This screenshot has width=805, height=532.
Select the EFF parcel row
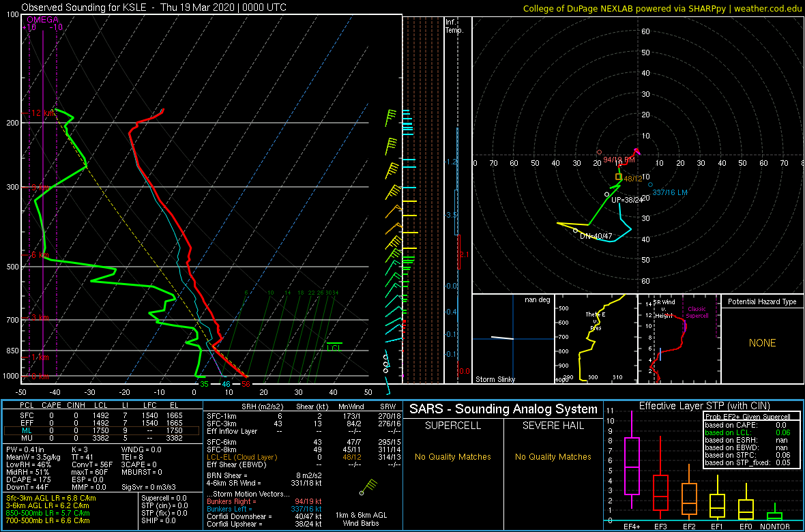[102, 423]
